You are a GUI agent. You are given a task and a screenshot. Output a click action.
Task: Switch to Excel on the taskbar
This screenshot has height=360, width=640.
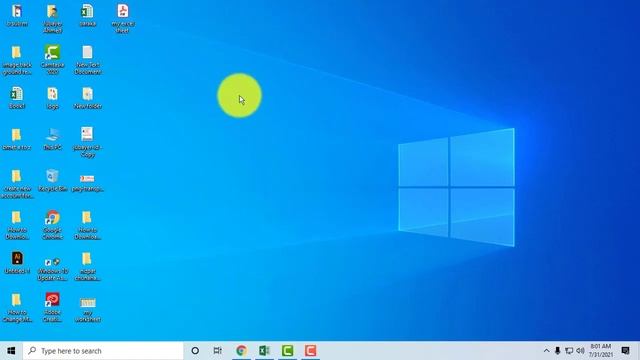tap(264, 351)
